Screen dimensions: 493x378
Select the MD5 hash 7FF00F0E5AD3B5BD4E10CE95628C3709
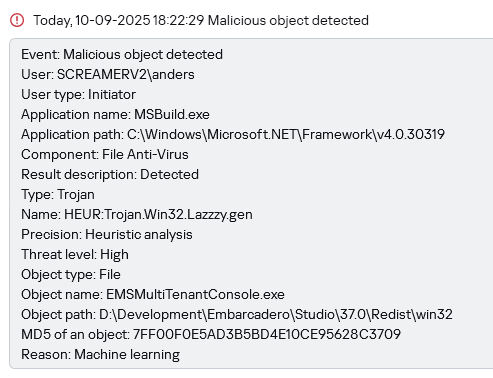click(267, 334)
